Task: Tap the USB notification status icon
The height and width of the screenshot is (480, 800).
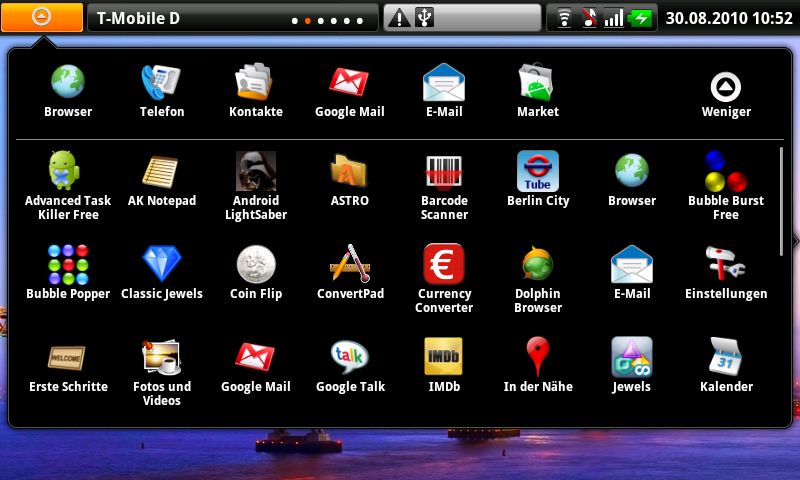Action: [x=424, y=18]
